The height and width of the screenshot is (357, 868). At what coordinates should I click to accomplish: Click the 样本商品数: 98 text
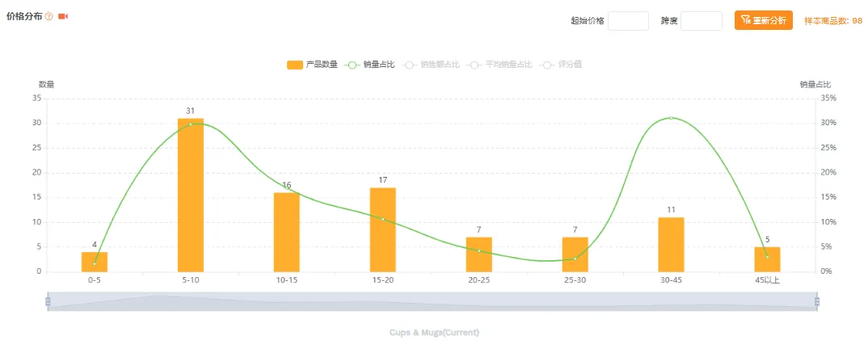coord(833,20)
